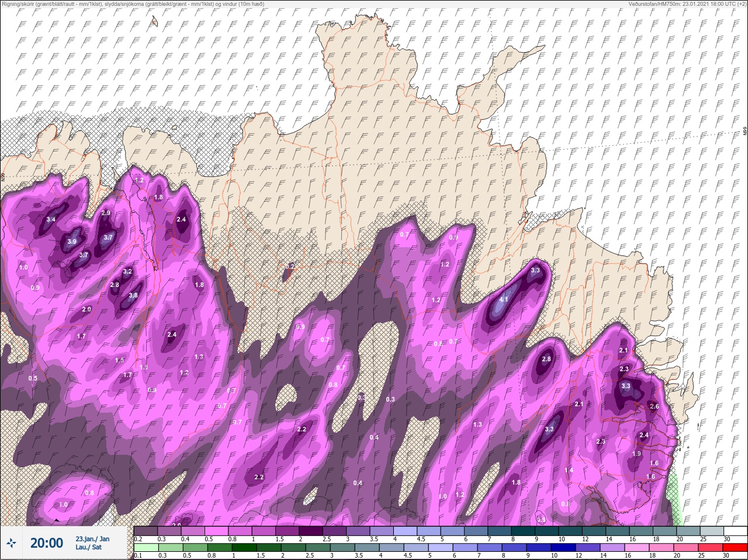Image resolution: width=748 pixels, height=560 pixels.
Task: Click the map value label 2.6
Action: [654, 406]
